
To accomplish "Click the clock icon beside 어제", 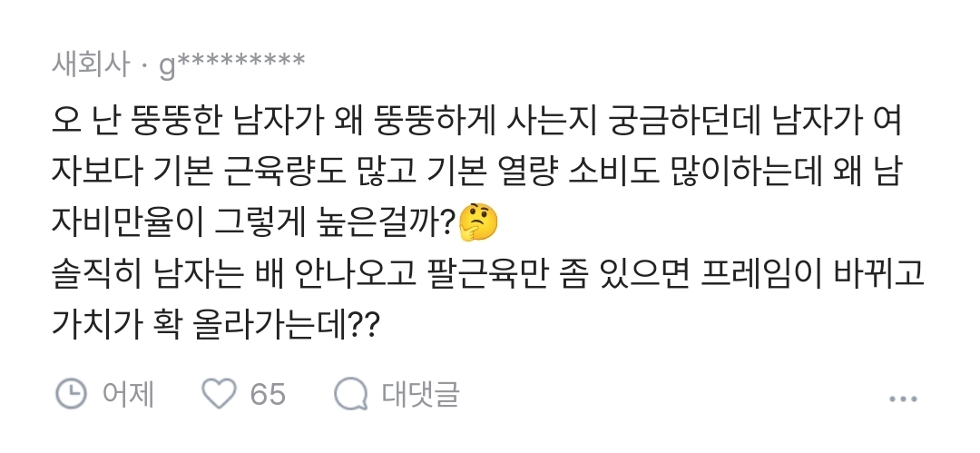I will [72, 394].
